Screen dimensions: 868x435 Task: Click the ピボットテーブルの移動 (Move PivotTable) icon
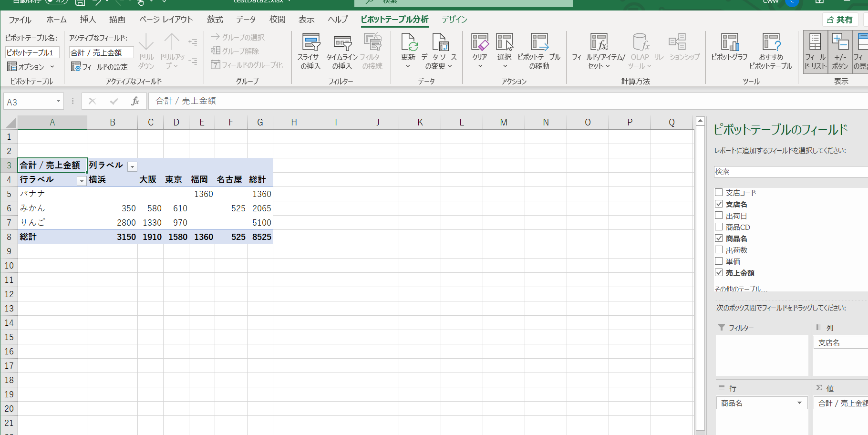(x=539, y=43)
